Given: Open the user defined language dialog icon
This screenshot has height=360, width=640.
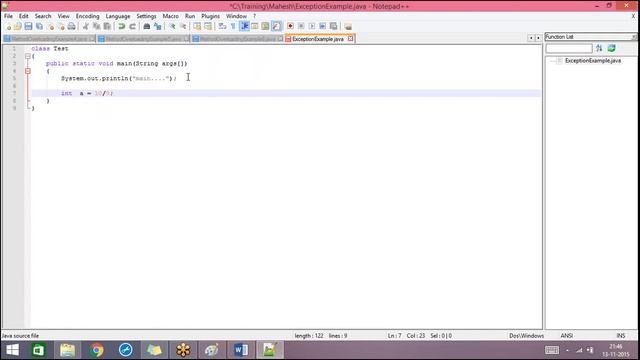Looking at the screenshot, I should click(x=255, y=27).
